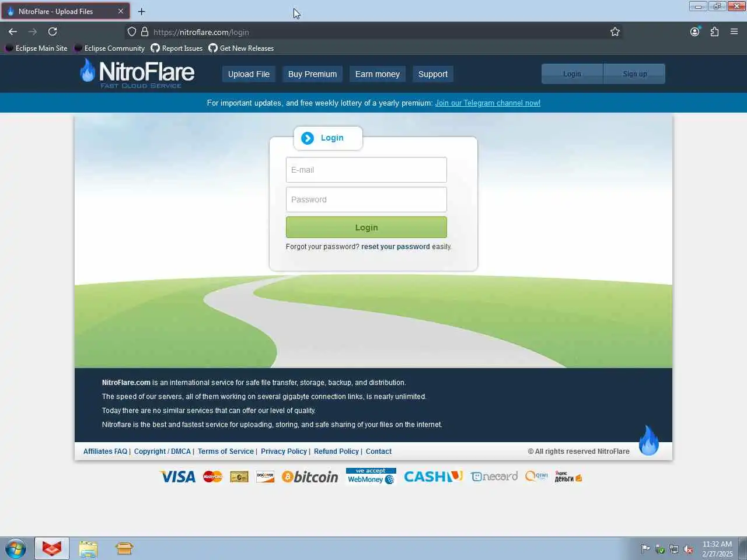Click the QIWI payment logo
Screen dimensions: 747x560
536,476
